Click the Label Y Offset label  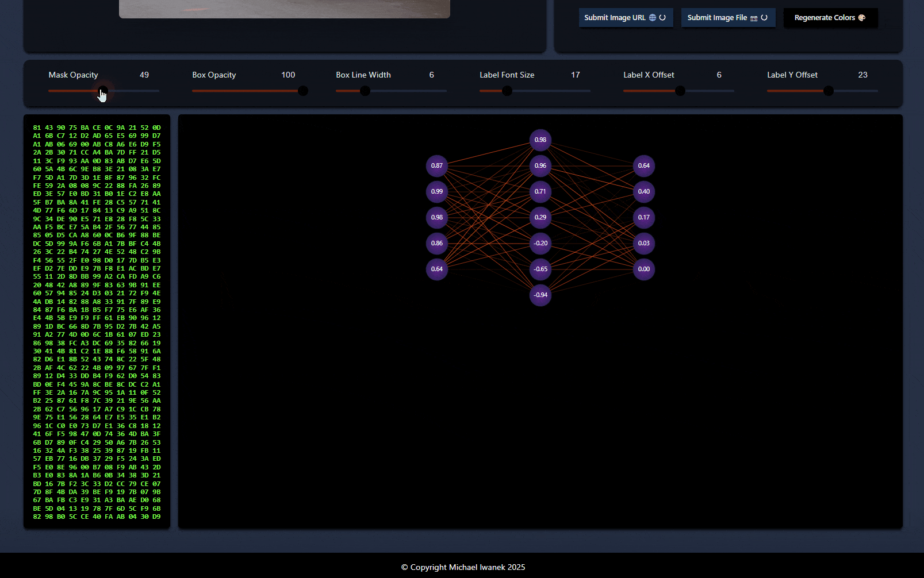pyautogui.click(x=792, y=75)
